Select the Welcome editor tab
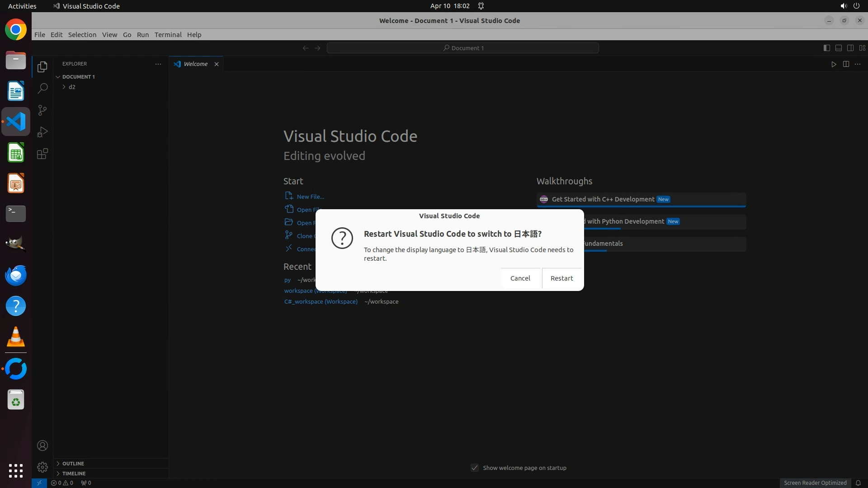The image size is (868, 488). click(195, 64)
